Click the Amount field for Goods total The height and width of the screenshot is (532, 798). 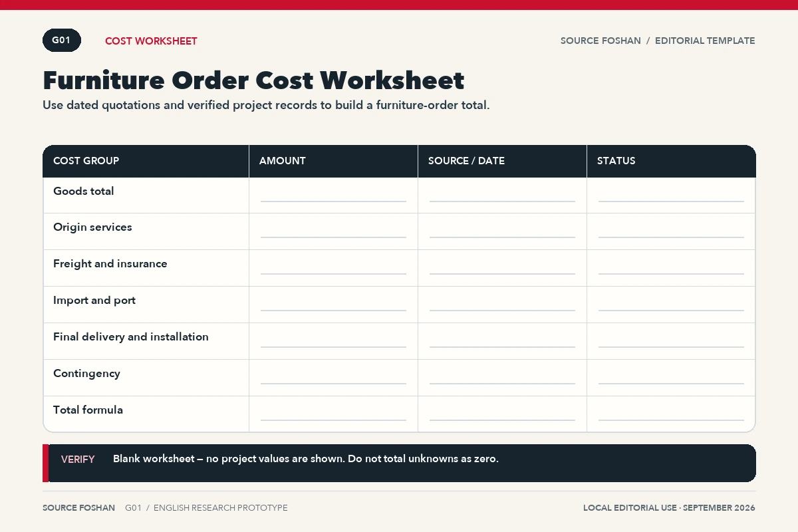click(x=333, y=195)
